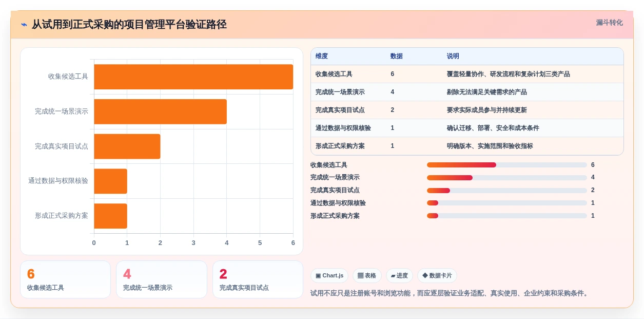
Task: Click chart axis label 收集候选工具
Action: [x=68, y=77]
